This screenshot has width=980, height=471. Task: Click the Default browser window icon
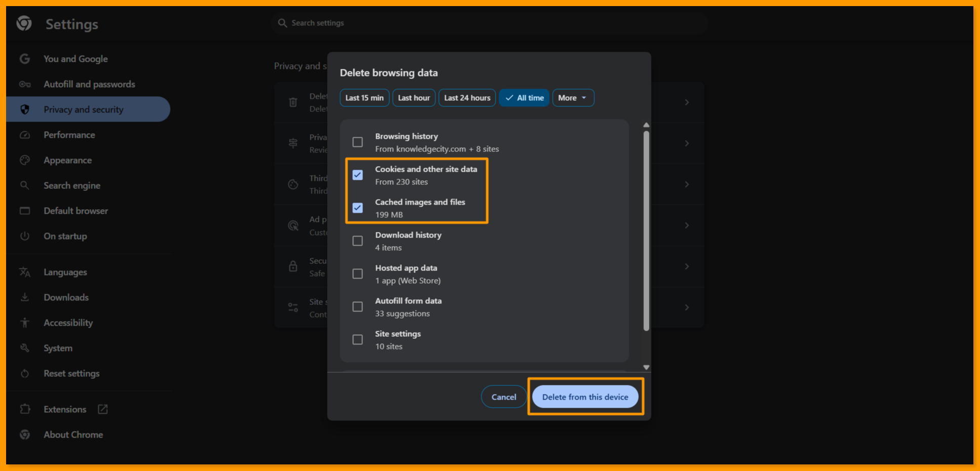point(24,211)
